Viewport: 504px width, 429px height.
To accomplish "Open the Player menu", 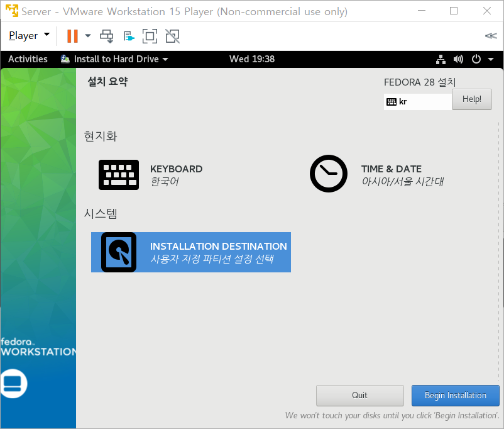I will pos(29,35).
